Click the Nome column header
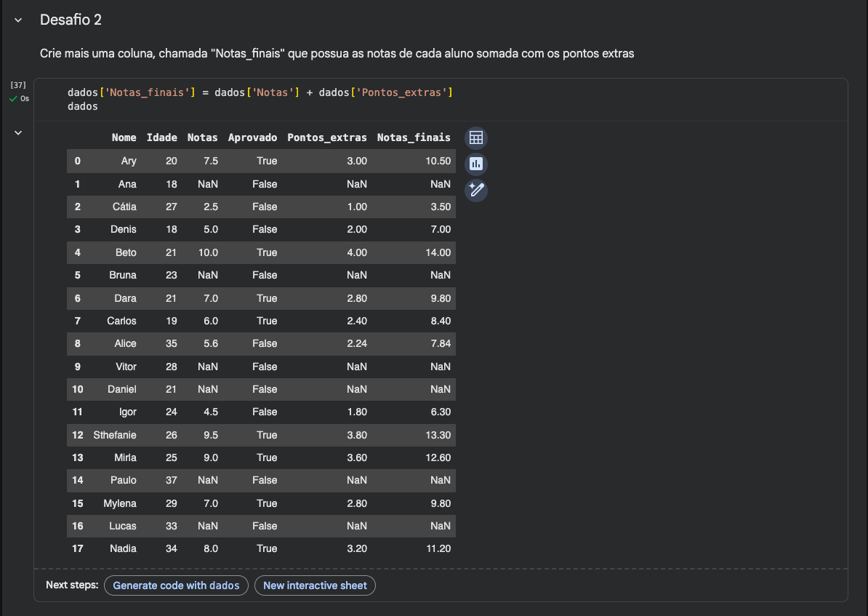This screenshot has height=616, width=868. point(124,137)
